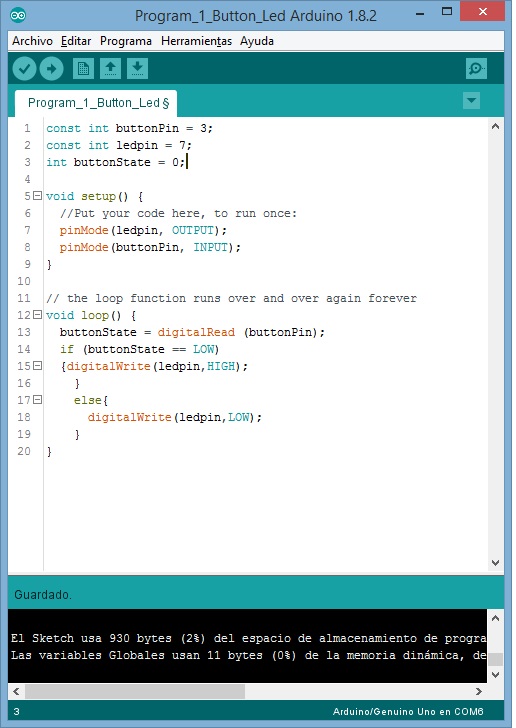The height and width of the screenshot is (728, 516).
Task: Maximize the Arduino window
Action: [447, 12]
